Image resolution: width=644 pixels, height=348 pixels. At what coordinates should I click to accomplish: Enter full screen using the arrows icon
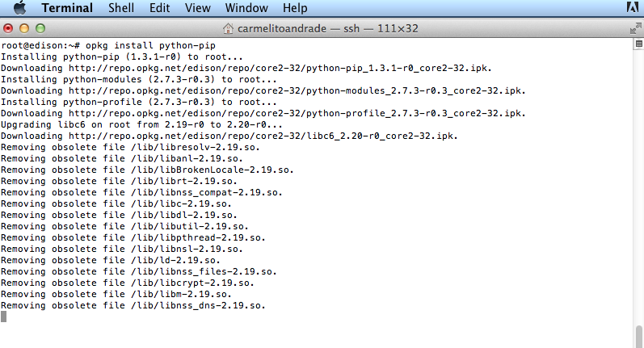[x=634, y=27]
